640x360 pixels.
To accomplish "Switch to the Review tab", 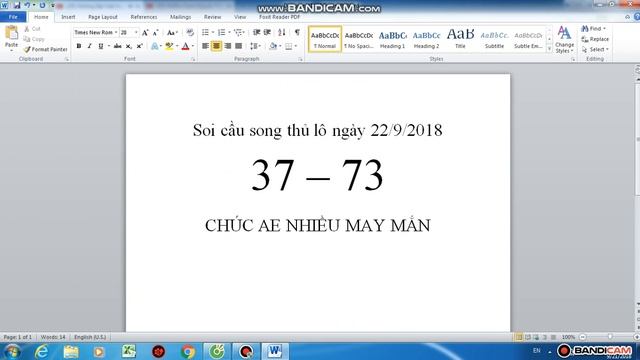I will (x=212, y=17).
